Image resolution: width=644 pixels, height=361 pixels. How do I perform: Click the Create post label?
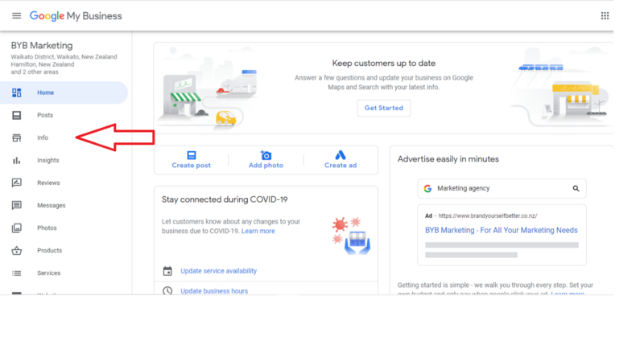click(x=192, y=166)
